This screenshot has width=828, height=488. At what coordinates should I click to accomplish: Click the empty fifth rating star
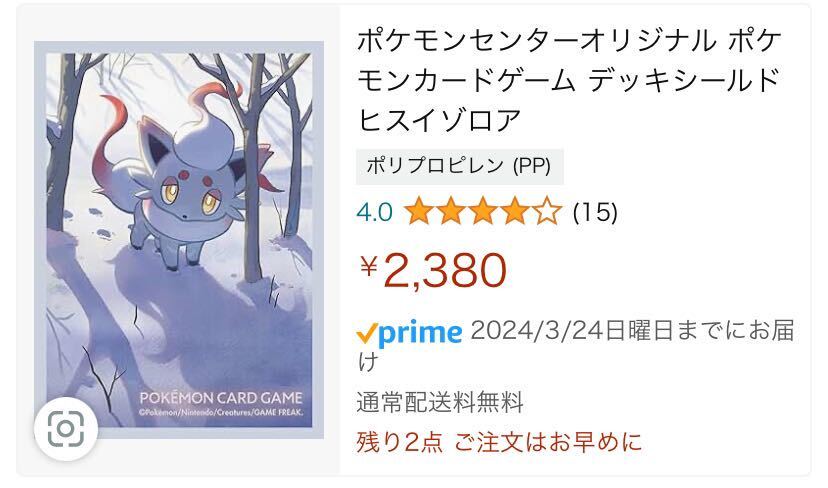tap(547, 212)
